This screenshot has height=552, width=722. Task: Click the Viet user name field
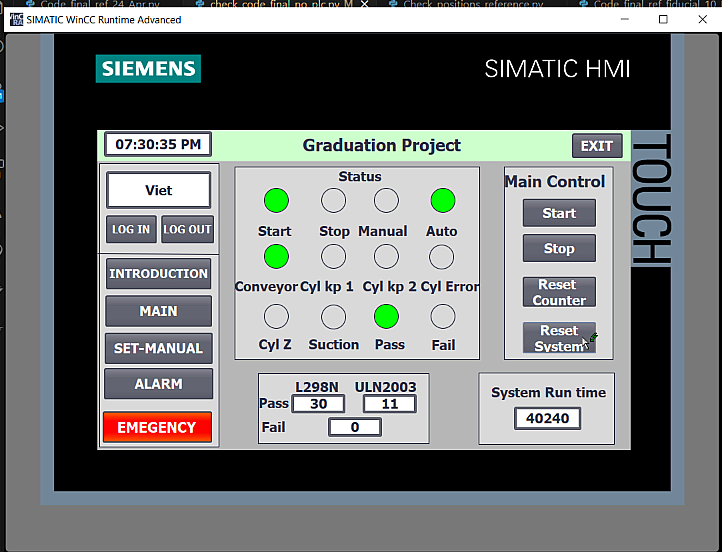pyautogui.click(x=158, y=190)
